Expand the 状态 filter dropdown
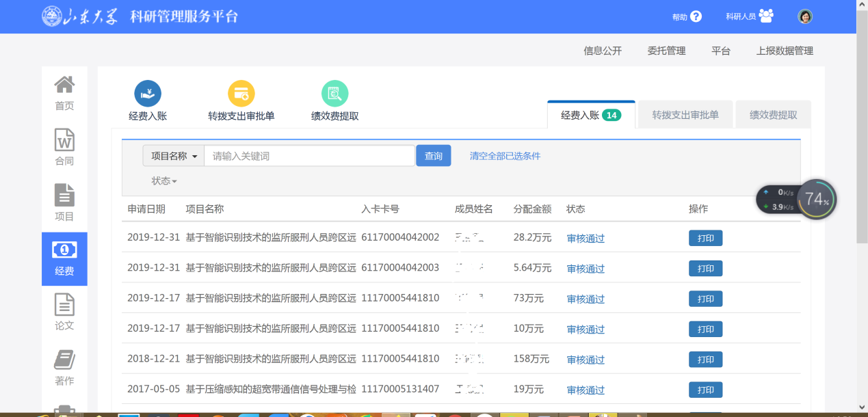Image resolution: width=868 pixels, height=417 pixels. [164, 181]
